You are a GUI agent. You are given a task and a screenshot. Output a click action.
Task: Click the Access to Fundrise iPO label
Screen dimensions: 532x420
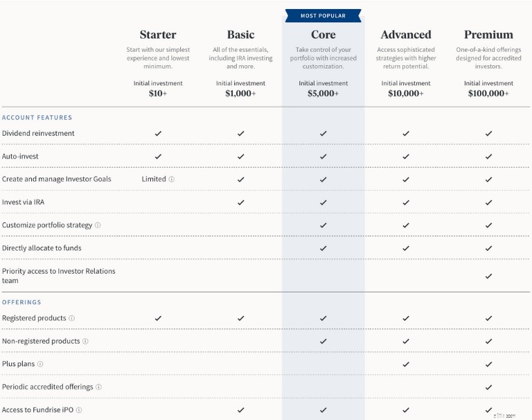pyautogui.click(x=37, y=410)
